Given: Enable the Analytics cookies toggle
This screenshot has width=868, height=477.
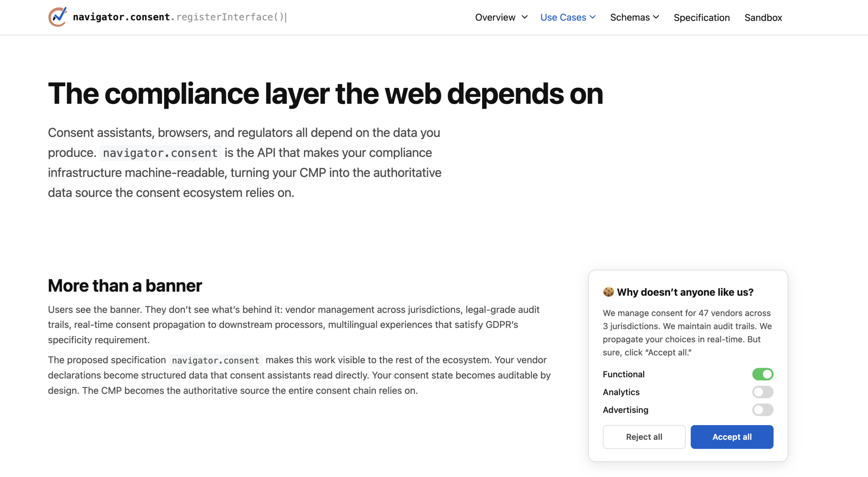Looking at the screenshot, I should [763, 392].
